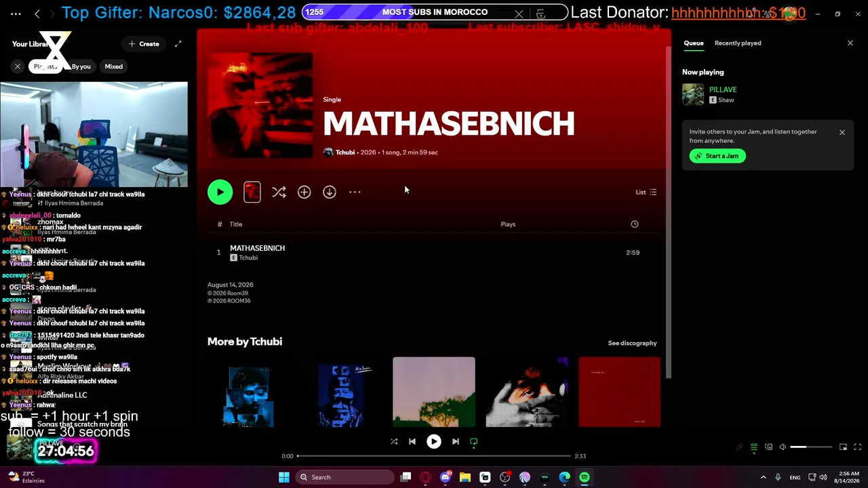Open the Shaw artist link in queue
This screenshot has height=488, width=868.
[726, 100]
